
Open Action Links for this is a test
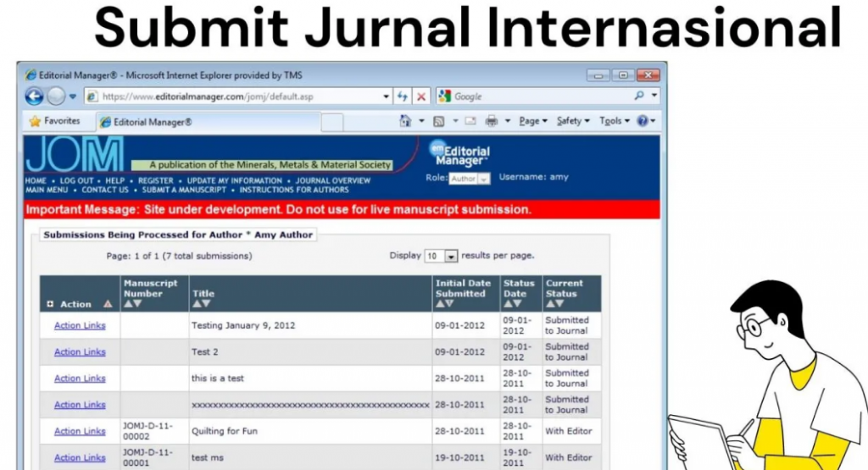coord(80,379)
